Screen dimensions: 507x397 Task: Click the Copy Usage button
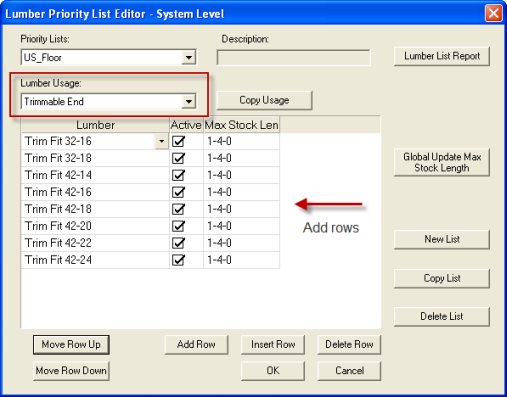coord(264,100)
